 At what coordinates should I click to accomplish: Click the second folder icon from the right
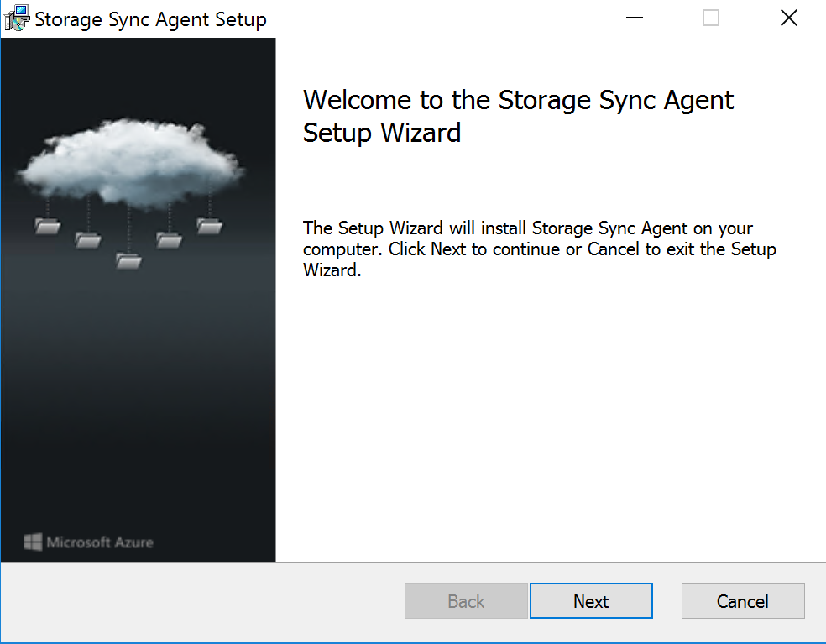pyautogui.click(x=169, y=240)
